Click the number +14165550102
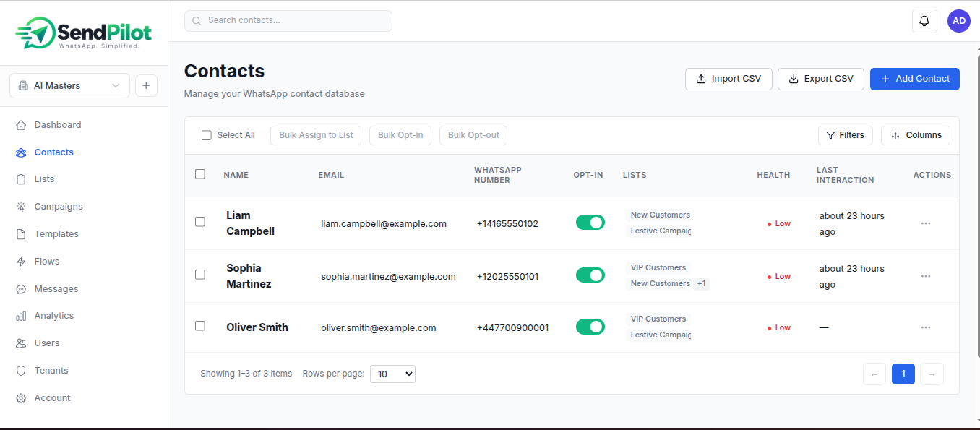This screenshot has height=430, width=980. click(507, 224)
